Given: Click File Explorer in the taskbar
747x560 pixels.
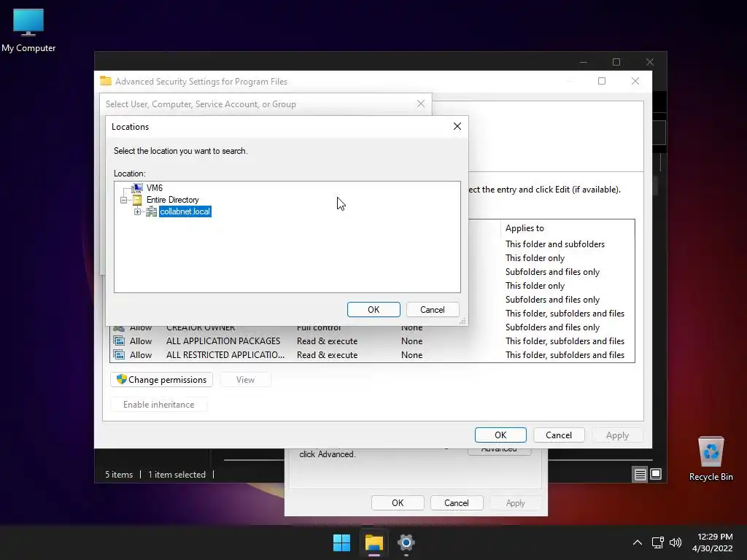Looking at the screenshot, I should point(374,542).
